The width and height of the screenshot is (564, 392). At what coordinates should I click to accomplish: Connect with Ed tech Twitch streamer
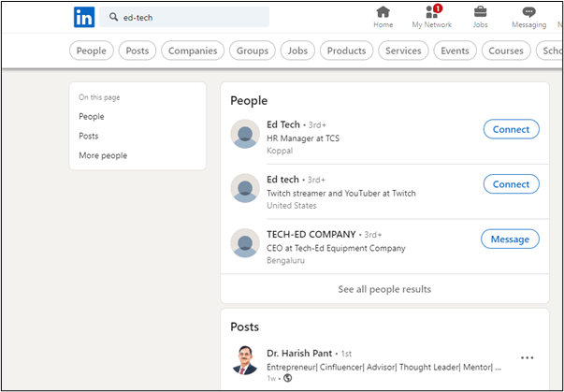click(511, 184)
